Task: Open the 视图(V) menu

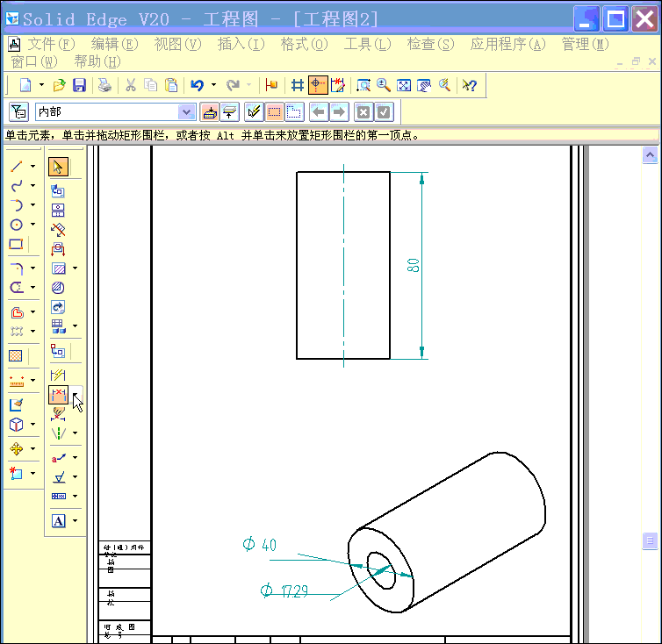Action: point(177,44)
